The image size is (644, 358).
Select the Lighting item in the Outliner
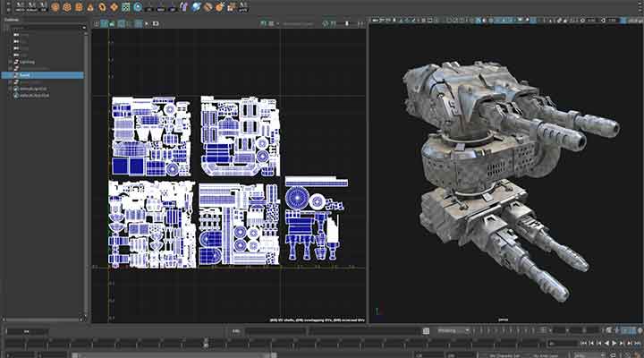[x=27, y=61]
